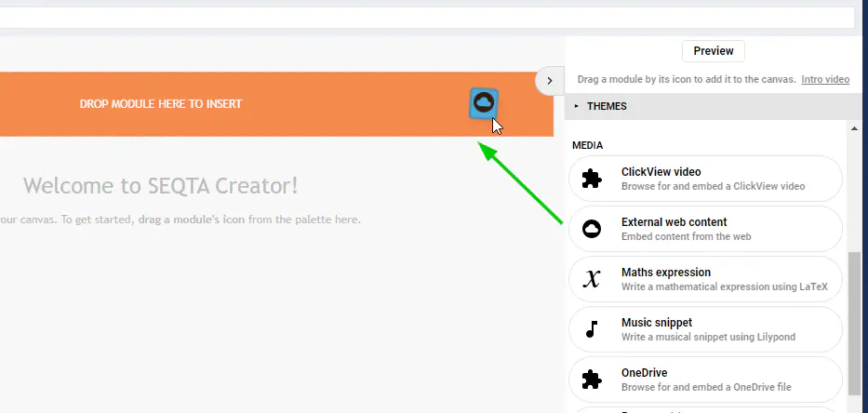Click 'Write a musical snippet using Lilypond' text
This screenshot has height=413, width=868.
708,337
